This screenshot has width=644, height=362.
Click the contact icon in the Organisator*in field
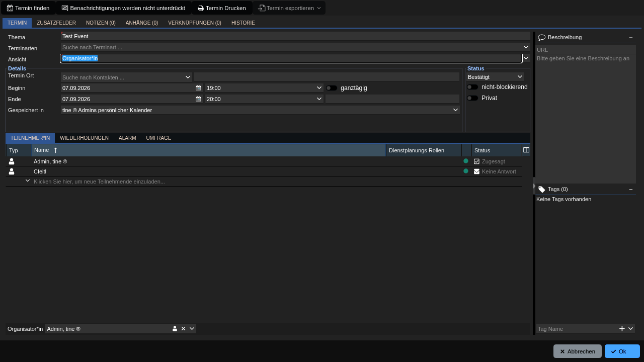[175, 328]
